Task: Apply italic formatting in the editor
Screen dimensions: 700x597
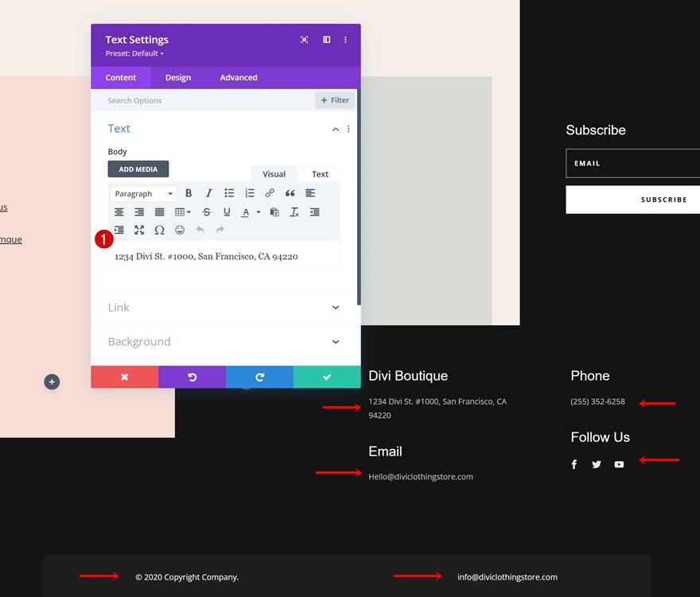Action: tap(209, 193)
